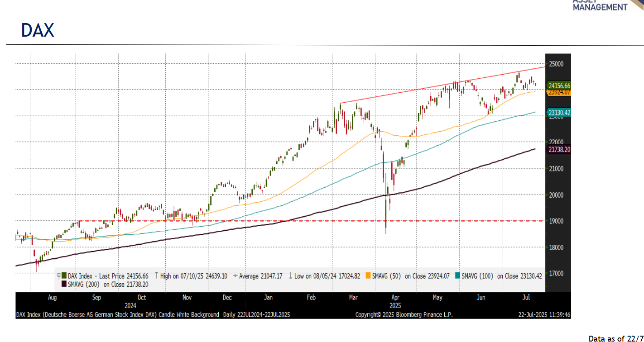This screenshot has width=644, height=342.
Task: Click the green DAX Index legend square
Action: click(64, 275)
